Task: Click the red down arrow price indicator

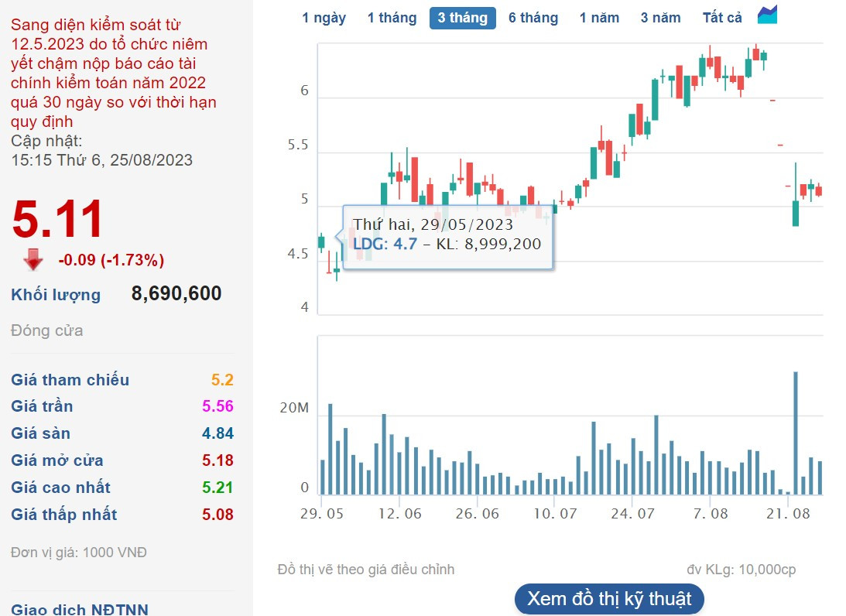Action: pyautogui.click(x=33, y=260)
